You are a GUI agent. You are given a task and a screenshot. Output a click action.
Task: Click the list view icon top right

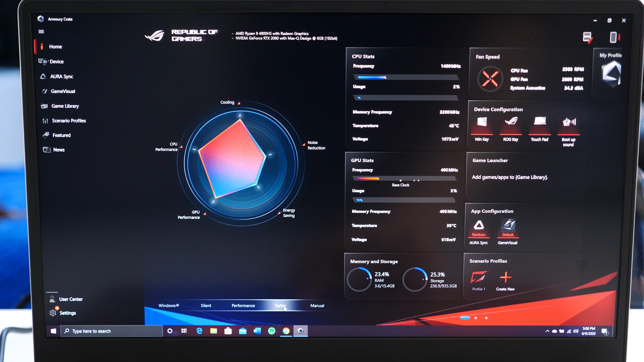587,37
